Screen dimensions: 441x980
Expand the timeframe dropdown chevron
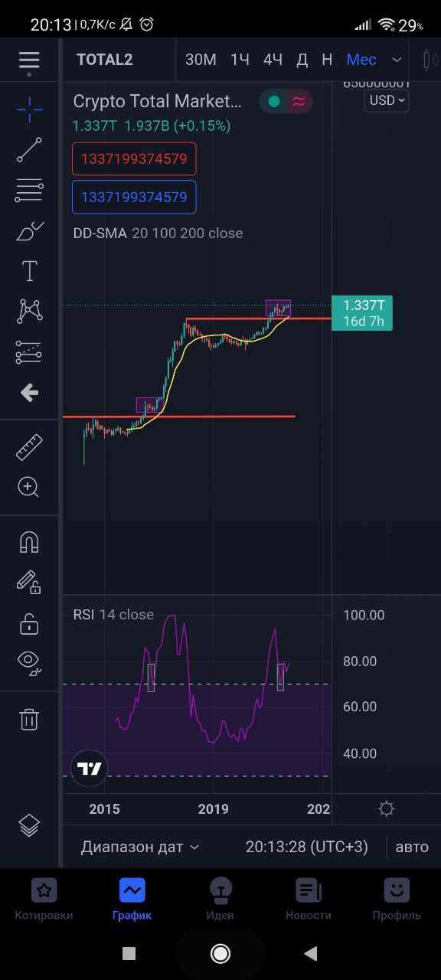coord(397,60)
